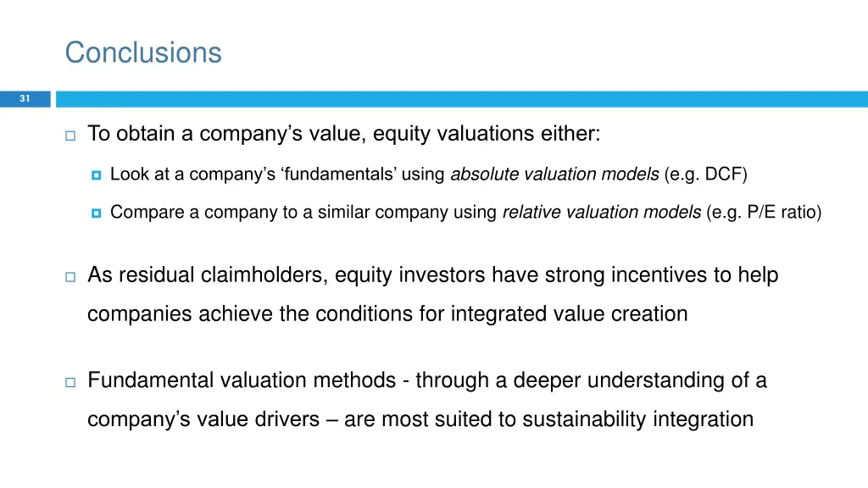Click the square bullet before 'Fundamental valuation methods'

(70, 382)
